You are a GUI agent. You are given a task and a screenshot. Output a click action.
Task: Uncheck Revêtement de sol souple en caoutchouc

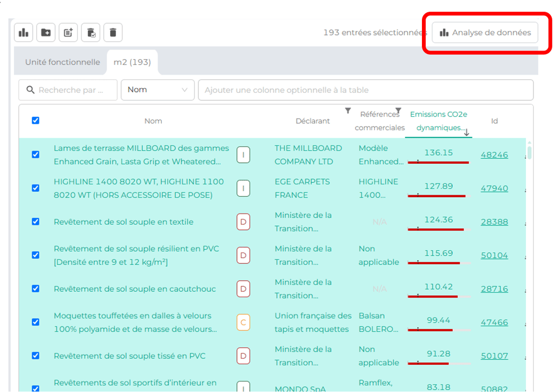(x=35, y=288)
